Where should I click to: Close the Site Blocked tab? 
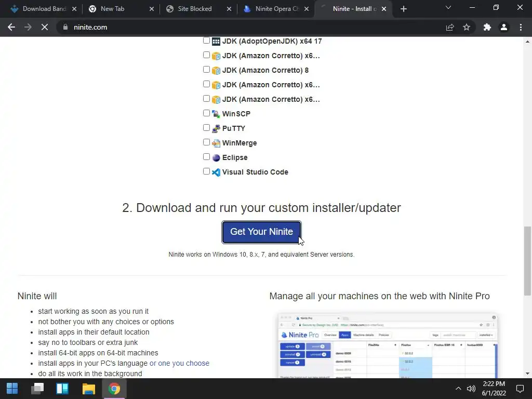[229, 9]
